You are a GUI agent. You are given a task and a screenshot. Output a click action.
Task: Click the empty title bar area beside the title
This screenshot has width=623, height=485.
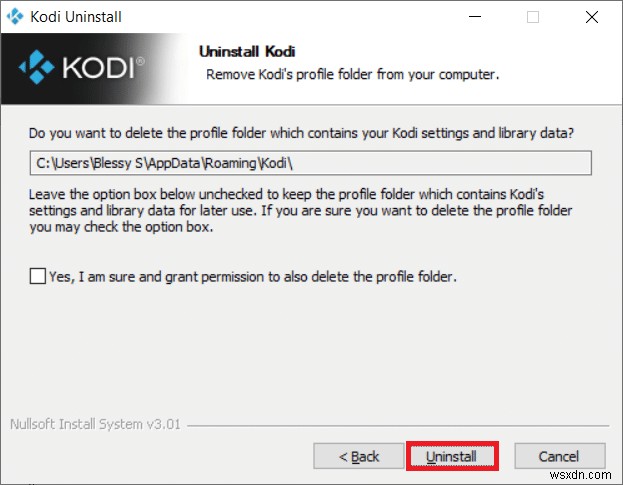(300, 17)
